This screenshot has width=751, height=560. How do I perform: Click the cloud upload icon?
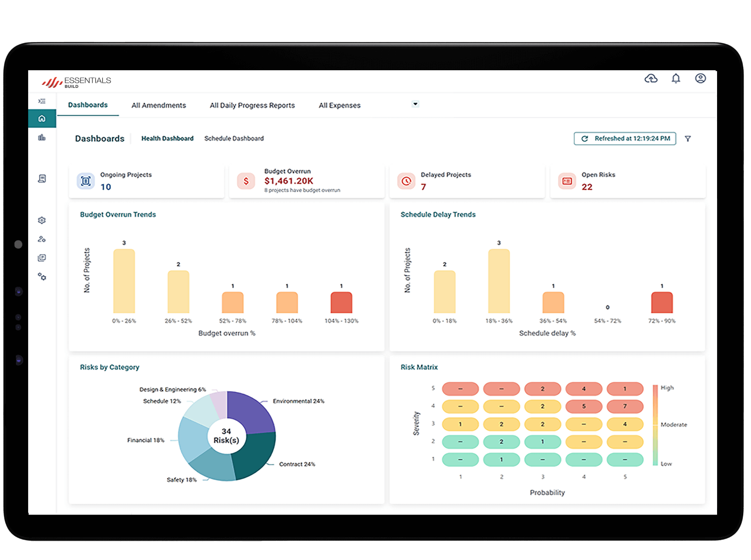(x=651, y=78)
